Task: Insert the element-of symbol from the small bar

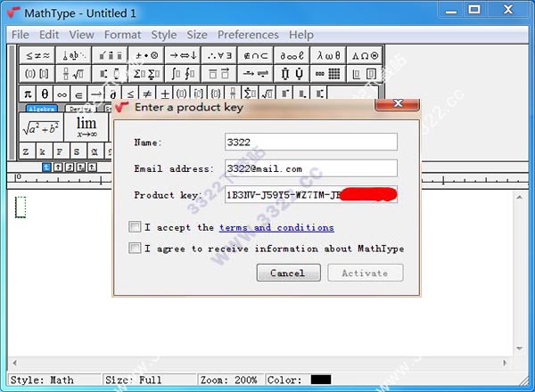Action: click(x=78, y=94)
